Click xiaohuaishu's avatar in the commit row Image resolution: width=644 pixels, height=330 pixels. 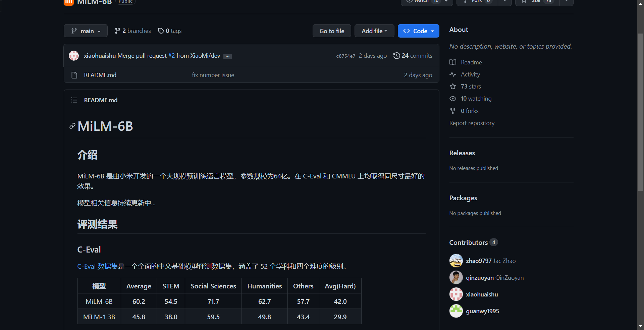point(74,56)
